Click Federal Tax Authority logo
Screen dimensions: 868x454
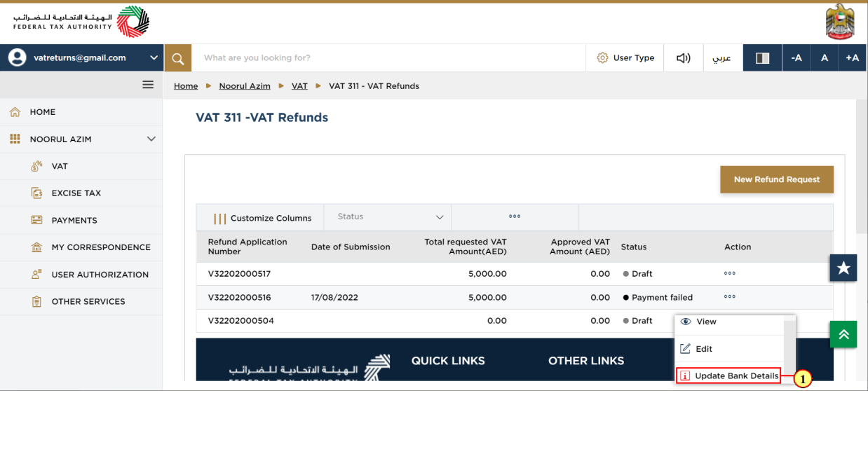pos(81,22)
